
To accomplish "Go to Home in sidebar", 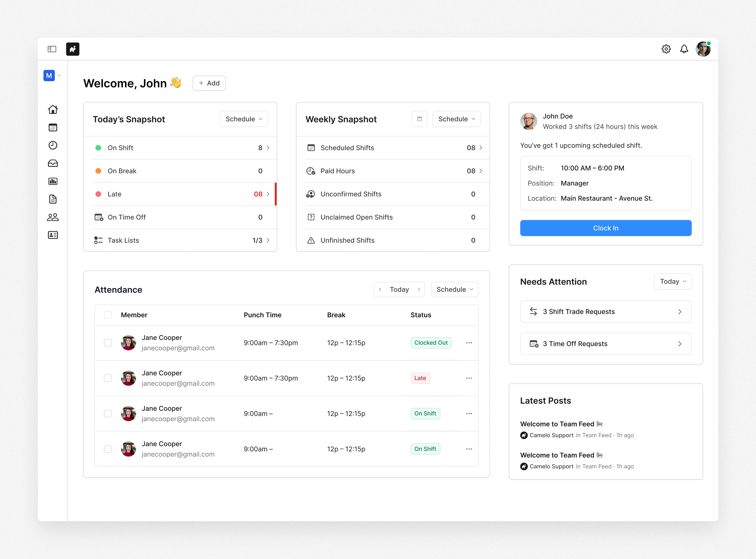I will (53, 109).
